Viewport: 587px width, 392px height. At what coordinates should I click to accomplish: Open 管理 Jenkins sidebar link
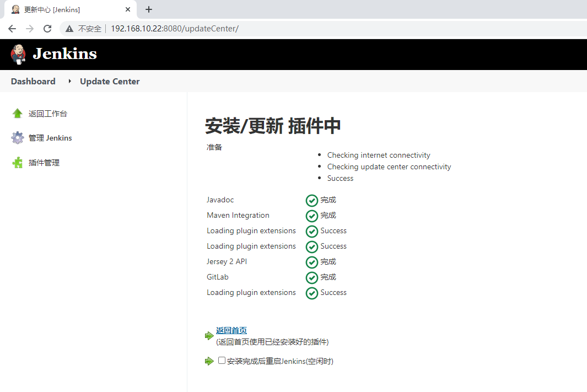pyautogui.click(x=50, y=138)
